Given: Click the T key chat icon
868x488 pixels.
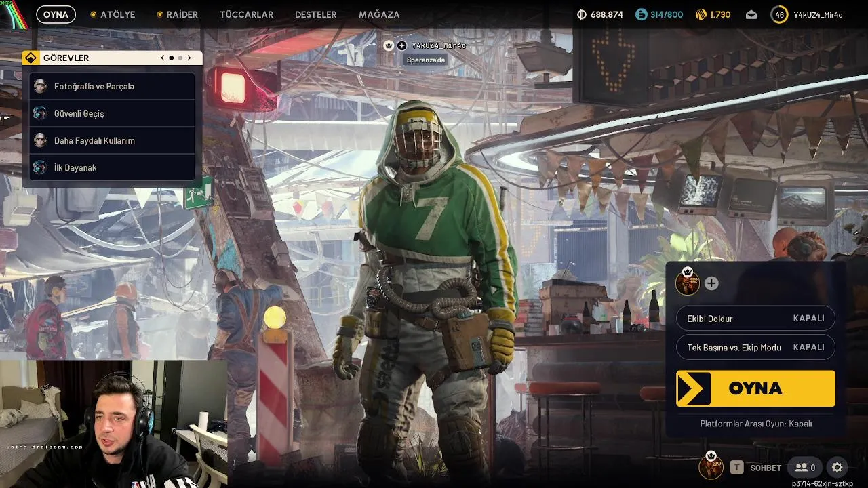Looking at the screenshot, I should pos(736,468).
